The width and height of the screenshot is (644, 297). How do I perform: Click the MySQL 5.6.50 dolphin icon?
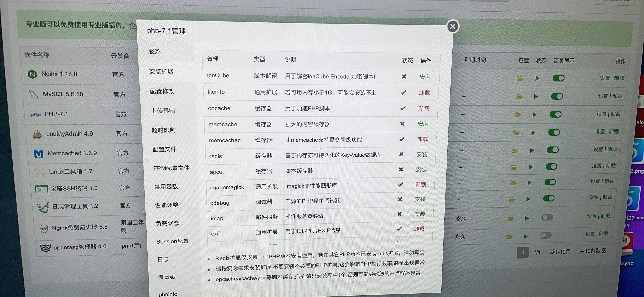coord(34,94)
